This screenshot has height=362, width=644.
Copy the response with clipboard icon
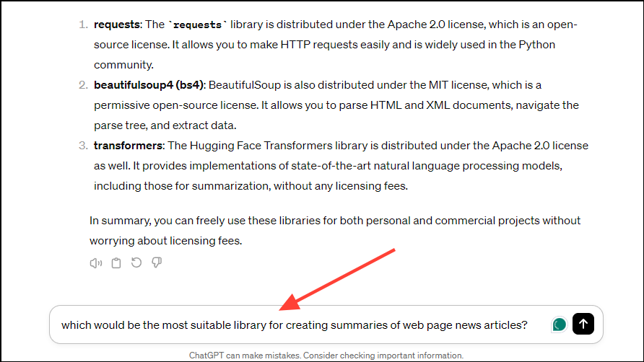point(116,262)
